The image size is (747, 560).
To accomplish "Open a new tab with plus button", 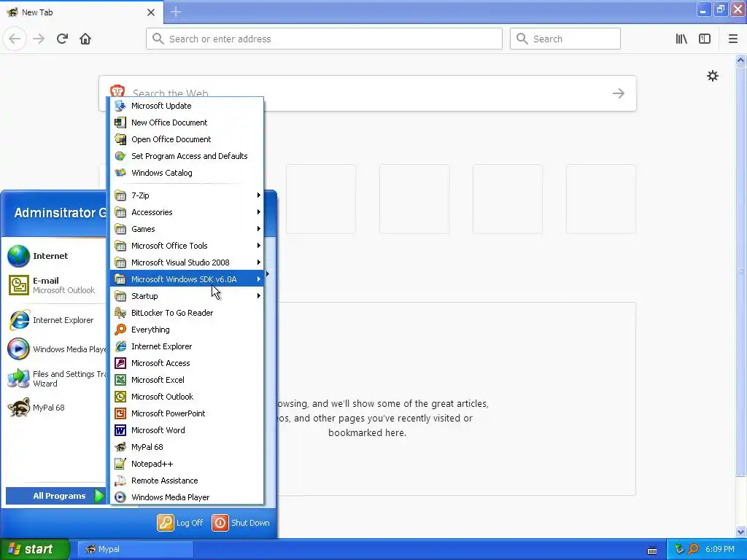I will coord(176,12).
